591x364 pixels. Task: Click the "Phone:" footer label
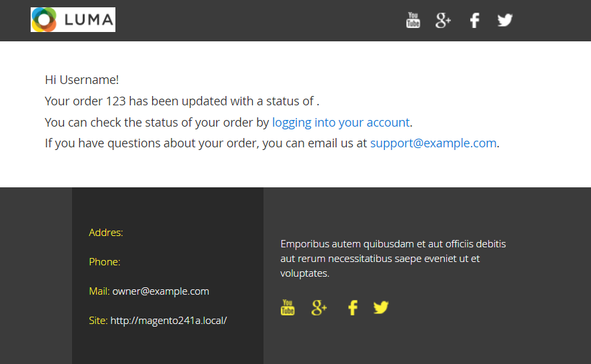coord(105,262)
